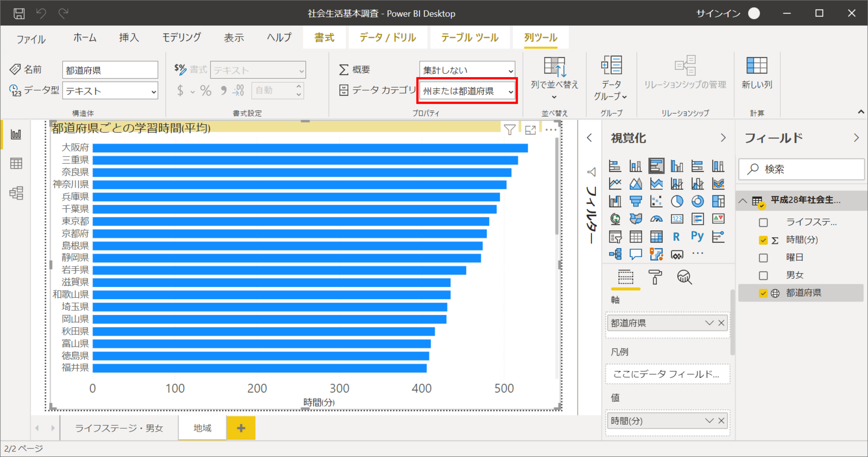Click the Save icon in title bar

point(19,13)
